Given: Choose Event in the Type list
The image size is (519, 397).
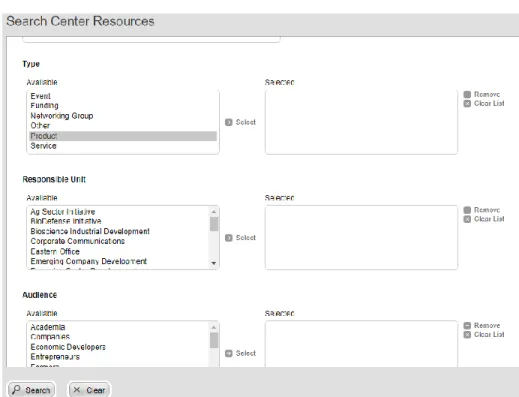Looking at the screenshot, I should [x=123, y=96].
